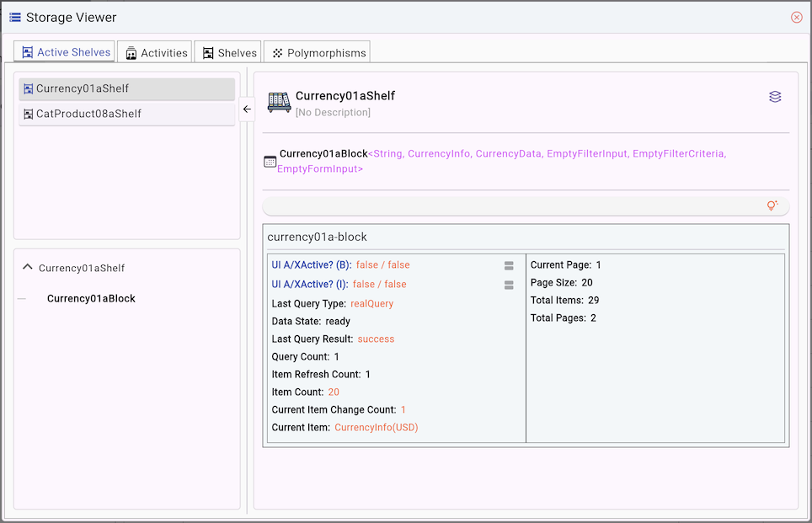Image resolution: width=812 pixels, height=523 pixels.
Task: Open the Shelves tab
Action: click(x=229, y=52)
